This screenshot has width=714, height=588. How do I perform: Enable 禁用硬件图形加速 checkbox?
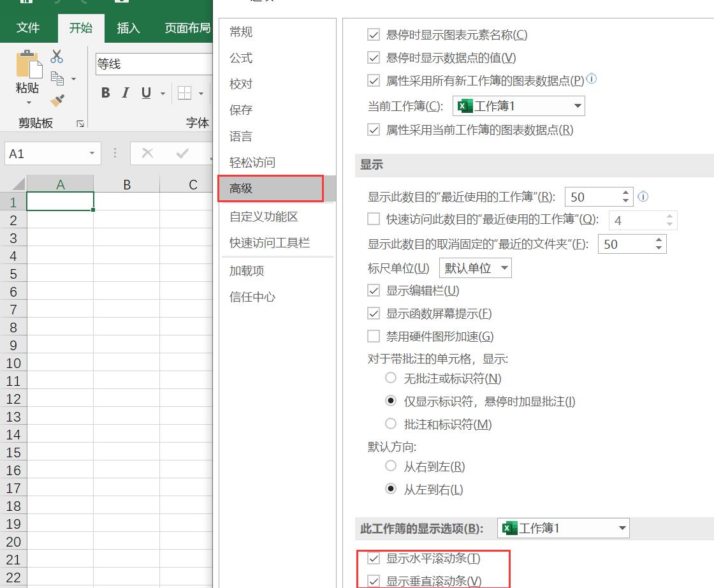373,336
